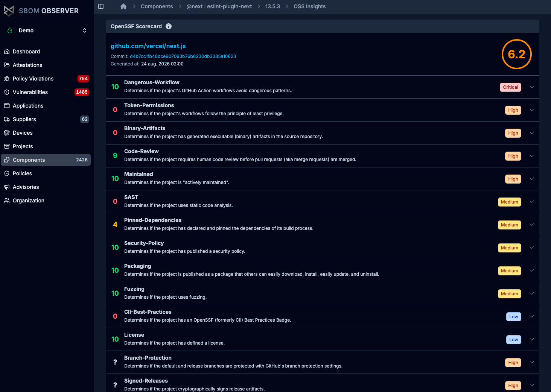
Task: Click the Policies shield-check icon
Action: tap(7, 173)
